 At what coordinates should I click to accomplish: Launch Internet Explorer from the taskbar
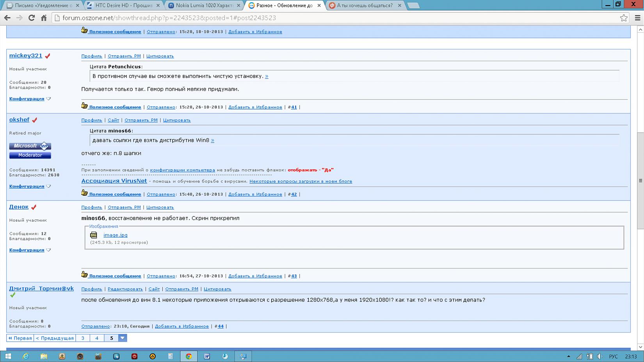point(26,356)
